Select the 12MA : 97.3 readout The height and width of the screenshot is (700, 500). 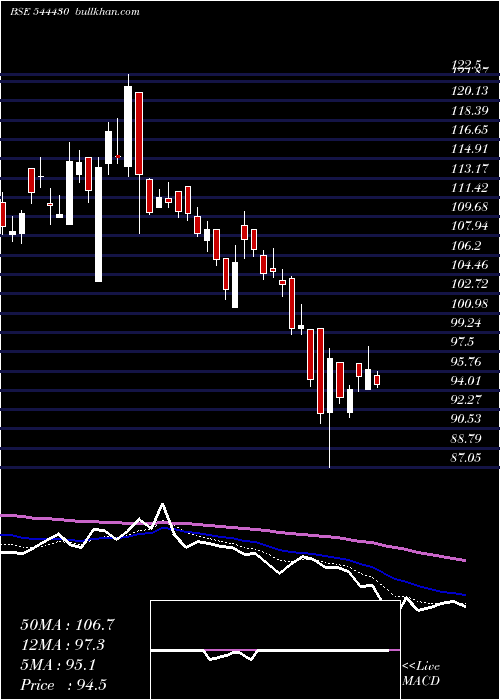coord(65,645)
